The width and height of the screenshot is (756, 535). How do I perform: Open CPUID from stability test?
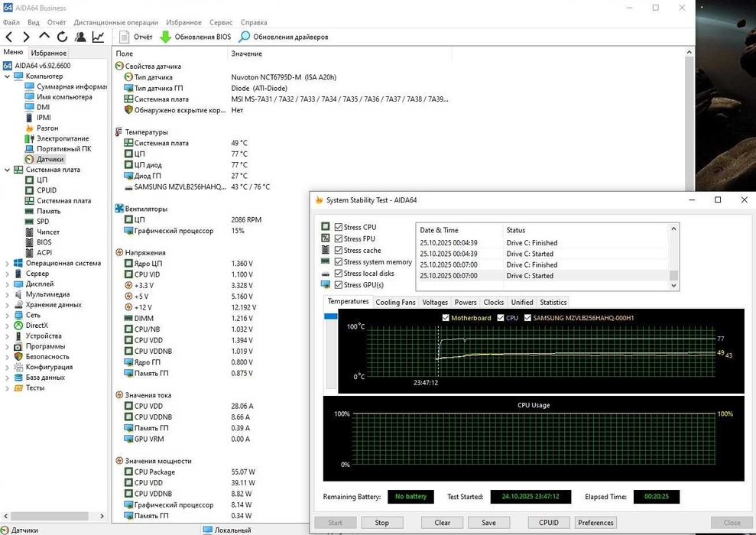[549, 523]
